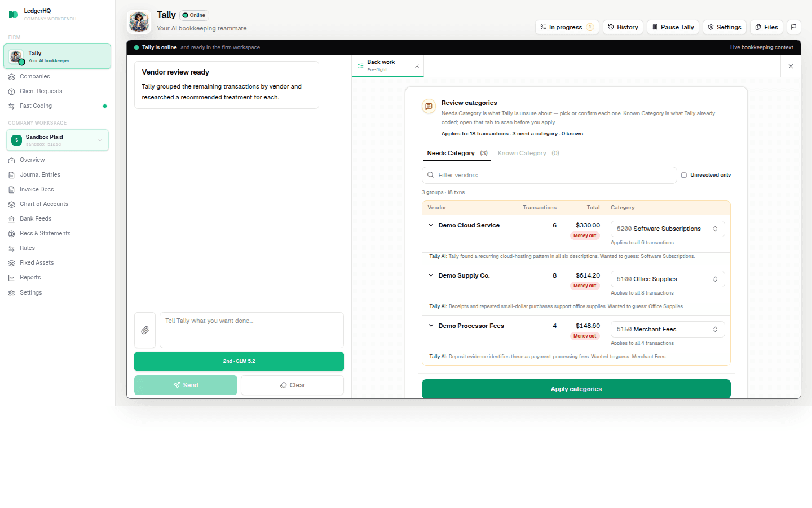The width and height of the screenshot is (812, 508).
Task: Click the Vendor review ready message card
Action: [x=227, y=85]
